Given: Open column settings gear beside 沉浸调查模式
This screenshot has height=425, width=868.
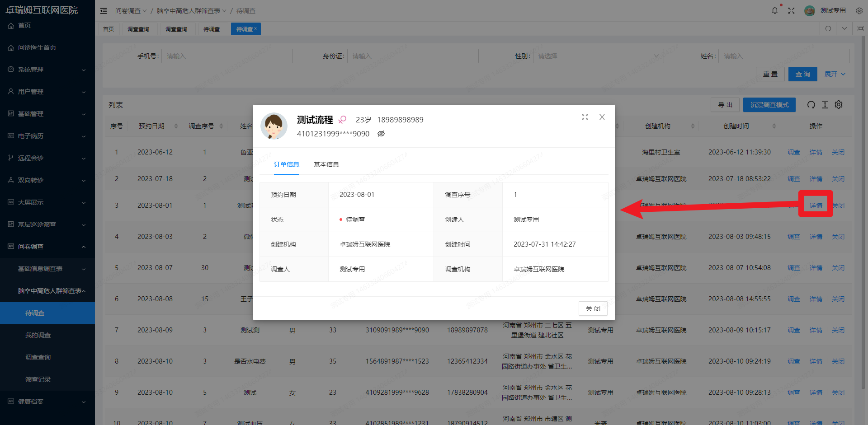Looking at the screenshot, I should 839,104.
